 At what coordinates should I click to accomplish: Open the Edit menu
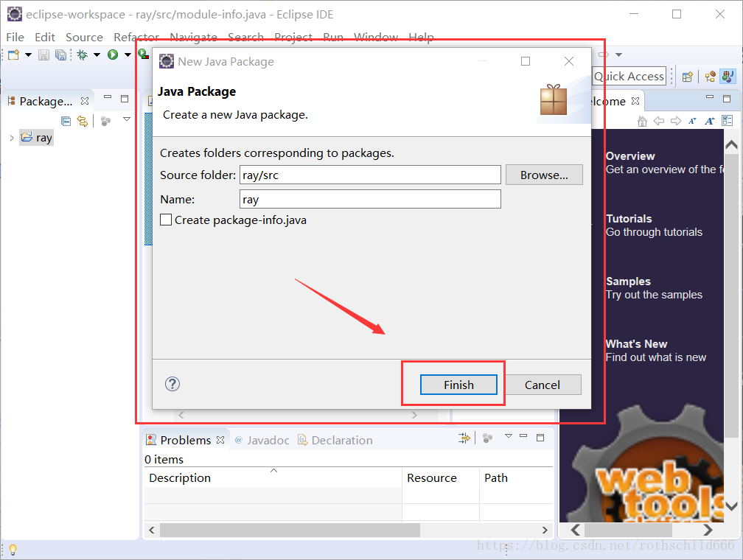tap(45, 37)
